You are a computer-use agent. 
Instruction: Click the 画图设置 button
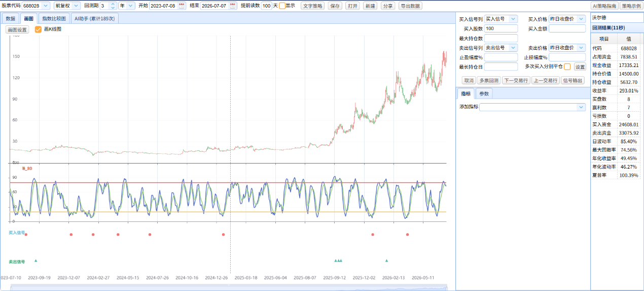tap(17, 29)
